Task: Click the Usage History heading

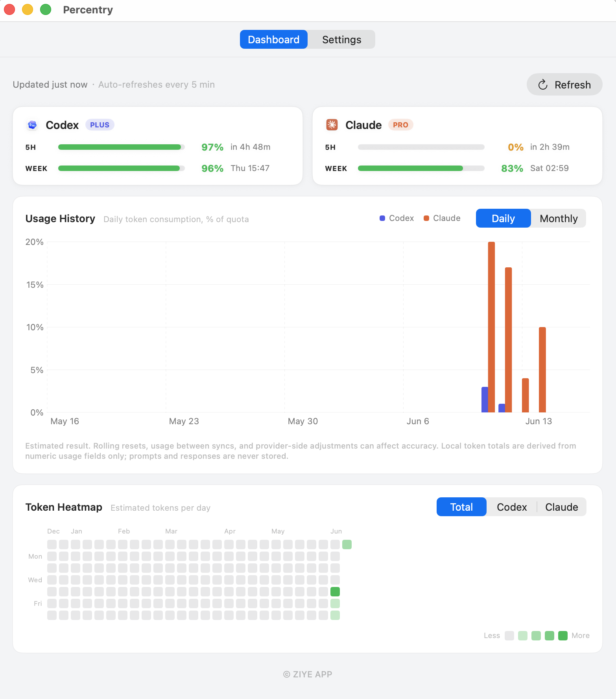Action: [60, 219]
